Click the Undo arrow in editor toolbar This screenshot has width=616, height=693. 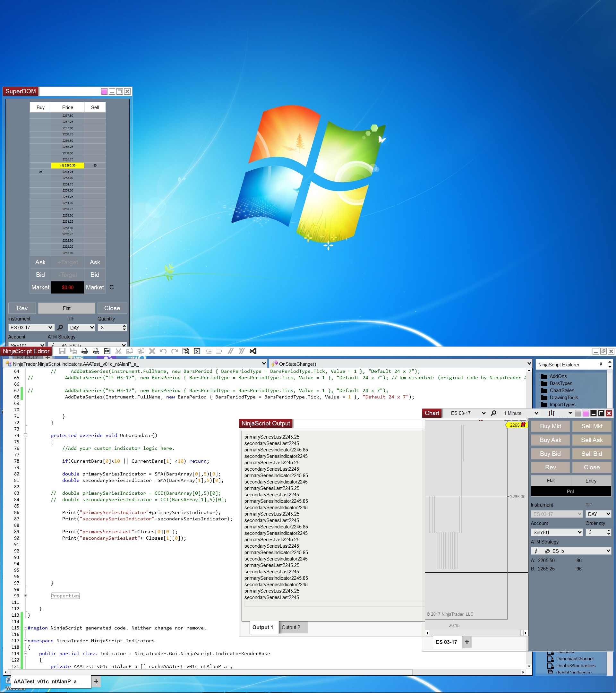click(163, 351)
